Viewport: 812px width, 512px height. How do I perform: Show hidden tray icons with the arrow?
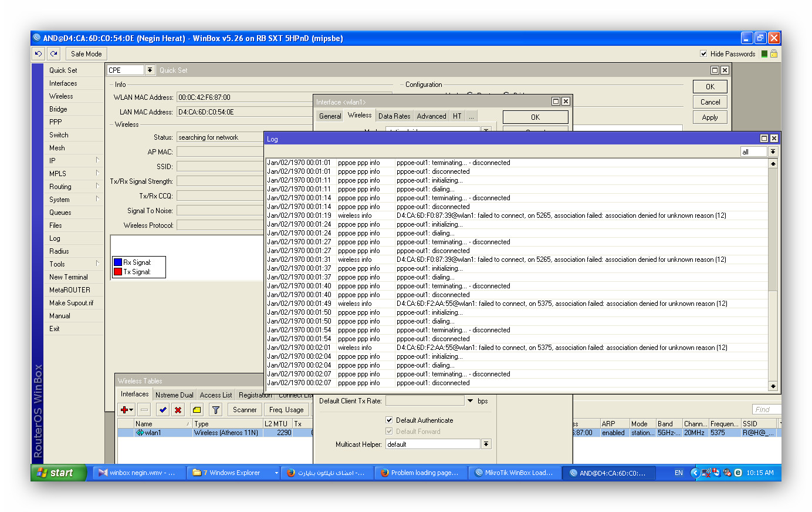click(695, 473)
